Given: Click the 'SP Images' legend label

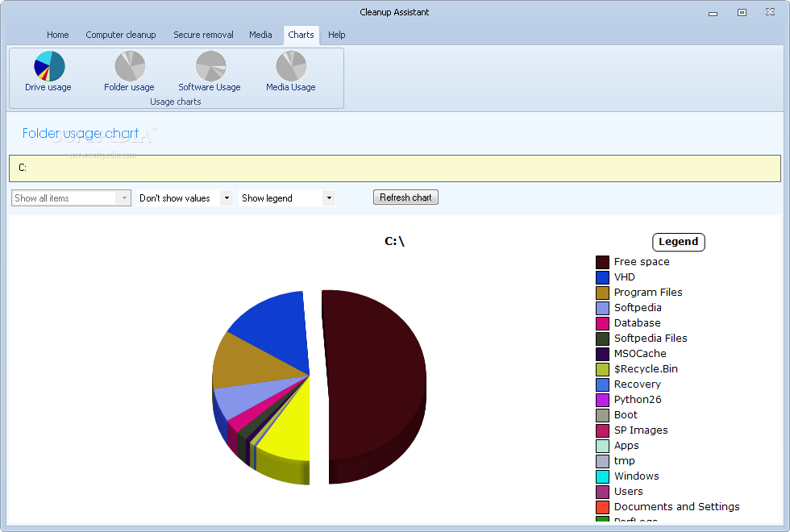Looking at the screenshot, I should tap(641, 430).
